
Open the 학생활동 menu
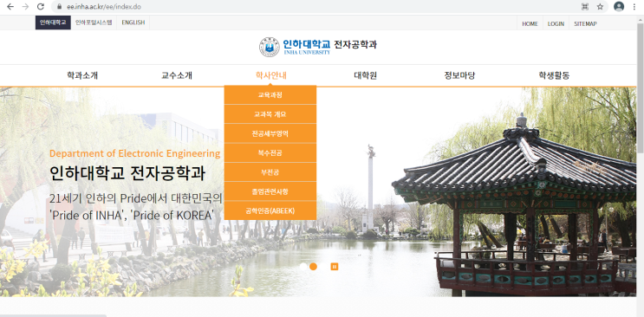pos(554,75)
